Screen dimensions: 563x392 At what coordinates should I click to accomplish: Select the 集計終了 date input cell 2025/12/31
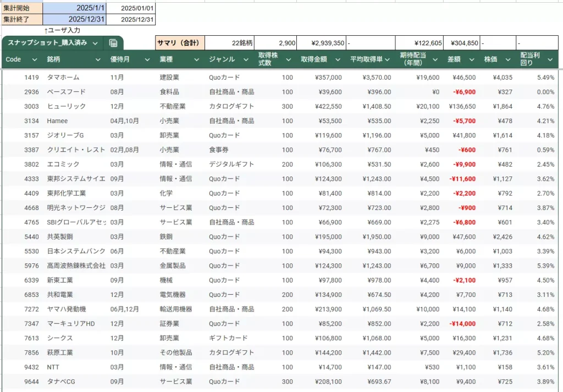pyautogui.click(x=74, y=19)
